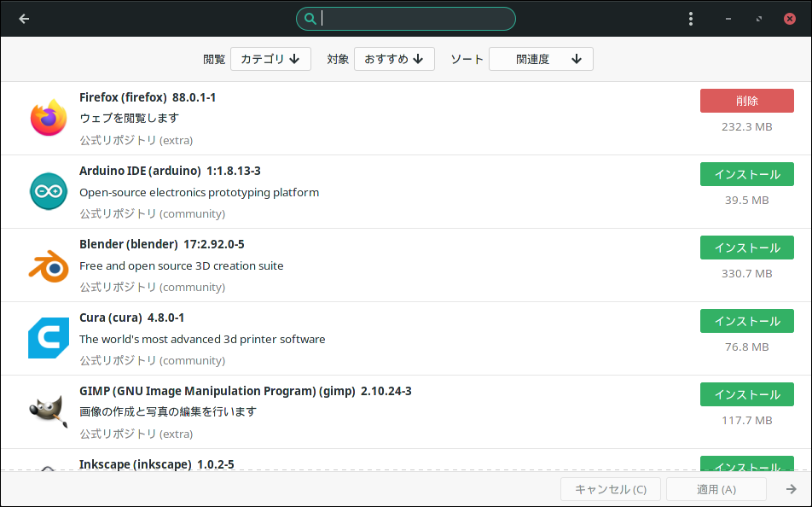Click the 適用 (A) apply button
The height and width of the screenshot is (507, 812).
[x=716, y=489]
